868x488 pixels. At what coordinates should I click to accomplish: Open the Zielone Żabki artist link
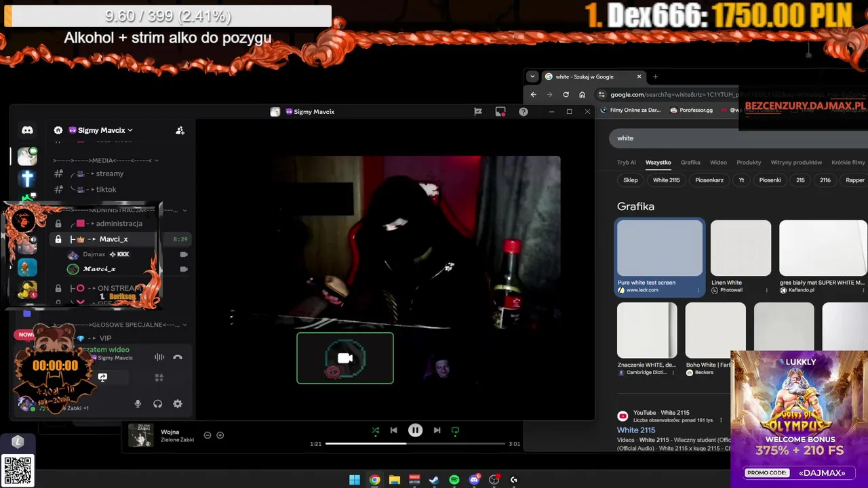177,440
